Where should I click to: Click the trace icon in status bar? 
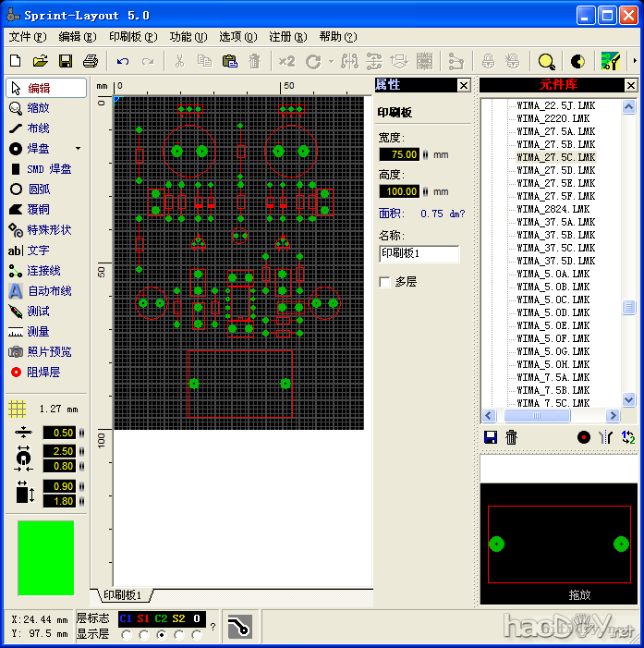pos(240,627)
